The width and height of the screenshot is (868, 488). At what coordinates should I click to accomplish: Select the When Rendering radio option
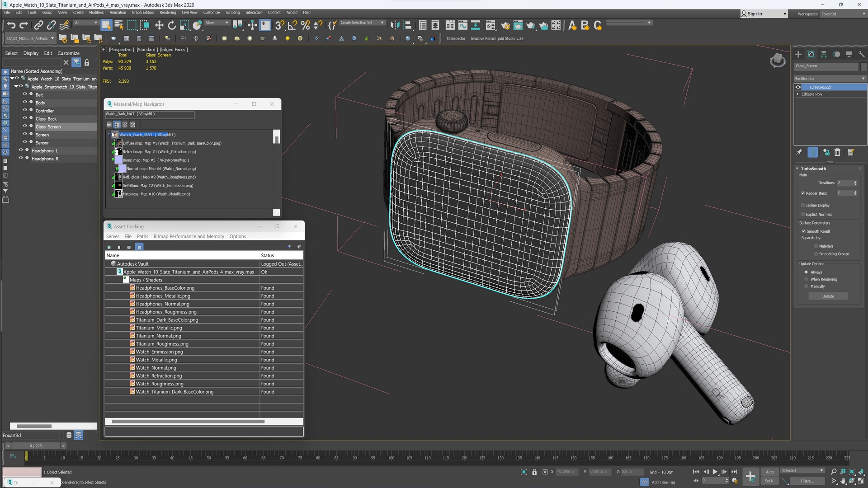[806, 279]
